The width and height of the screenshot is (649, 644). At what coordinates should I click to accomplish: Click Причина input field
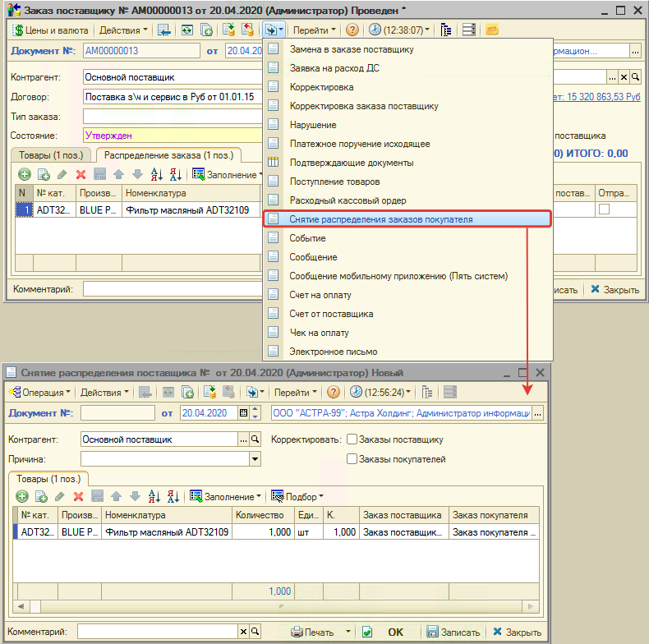(x=165, y=458)
